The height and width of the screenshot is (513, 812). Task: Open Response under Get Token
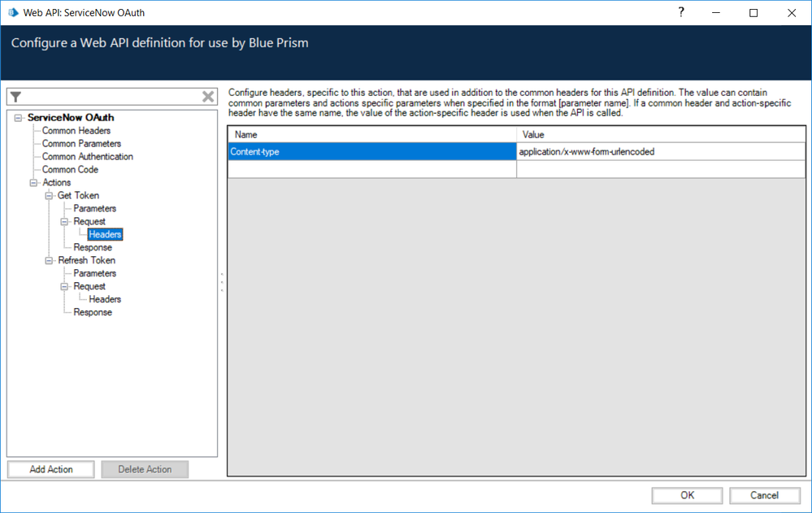[93, 247]
